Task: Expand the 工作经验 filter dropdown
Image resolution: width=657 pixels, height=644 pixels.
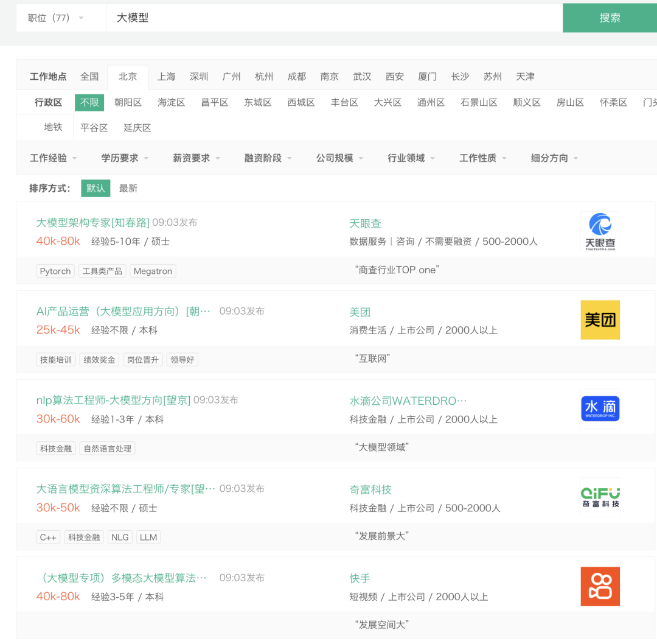Action: (53, 158)
